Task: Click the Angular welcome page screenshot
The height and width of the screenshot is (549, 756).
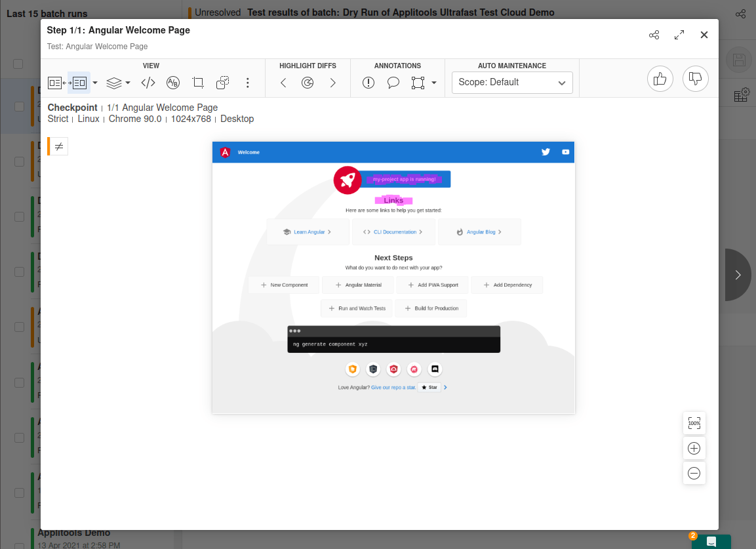Action: coord(393,277)
